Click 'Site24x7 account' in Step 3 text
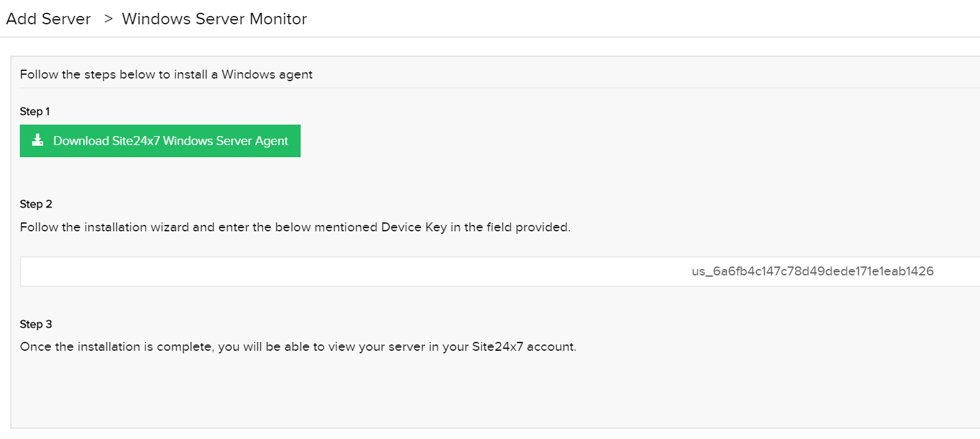 [x=523, y=348]
